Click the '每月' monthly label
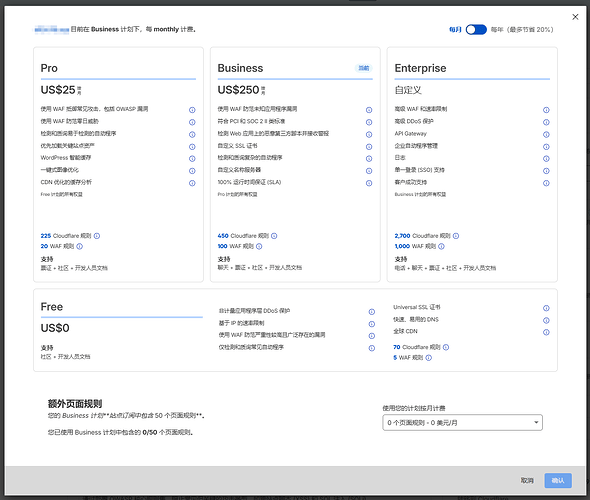Image resolution: width=590 pixels, height=500 pixels. point(455,29)
